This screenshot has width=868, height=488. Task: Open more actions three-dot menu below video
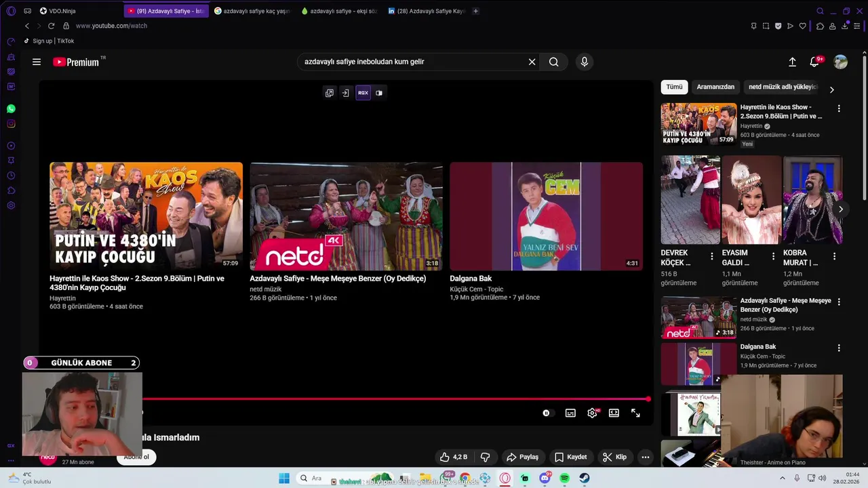coord(646,457)
